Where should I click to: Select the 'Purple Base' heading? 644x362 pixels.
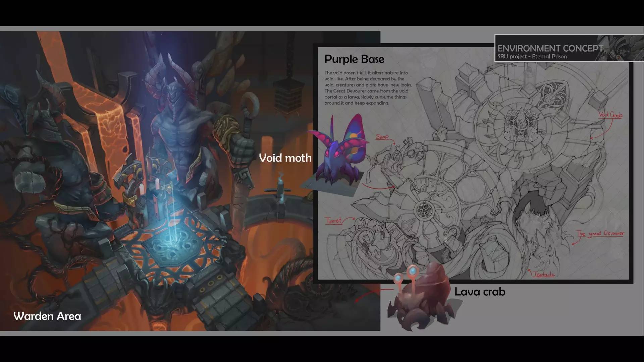(354, 59)
